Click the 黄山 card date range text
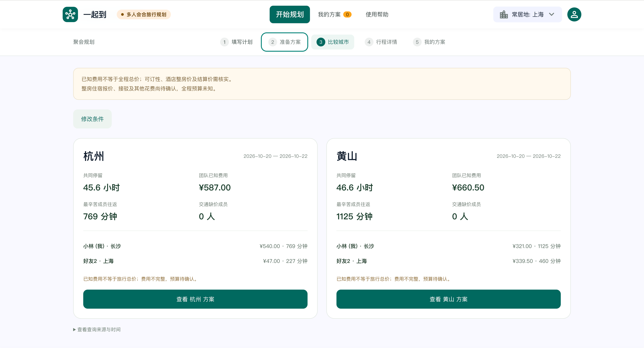The image size is (644, 352). [x=529, y=156]
